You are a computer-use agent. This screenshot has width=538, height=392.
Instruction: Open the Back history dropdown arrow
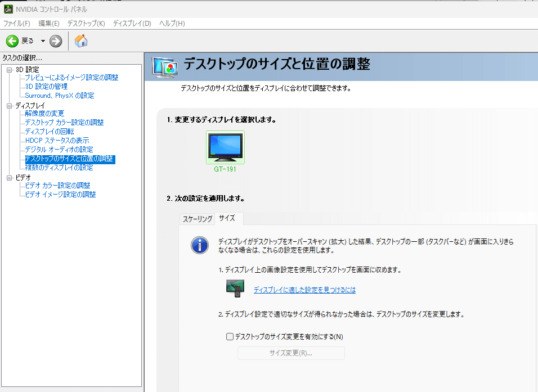coord(43,41)
